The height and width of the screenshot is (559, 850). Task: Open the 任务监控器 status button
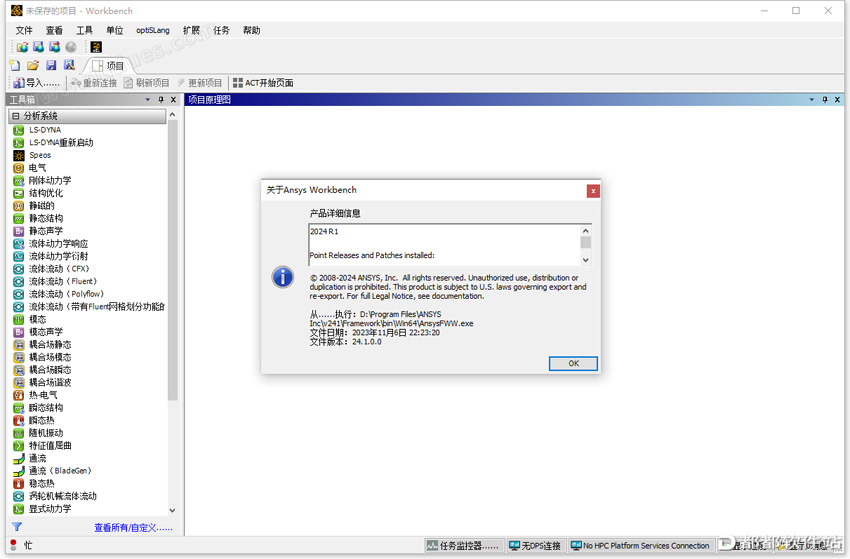[464, 545]
